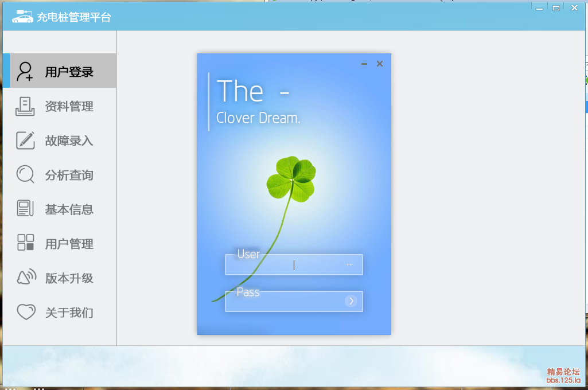Image resolution: width=588 pixels, height=390 pixels.
Task: Click the 版本升级 bell signal icon
Action: point(26,277)
